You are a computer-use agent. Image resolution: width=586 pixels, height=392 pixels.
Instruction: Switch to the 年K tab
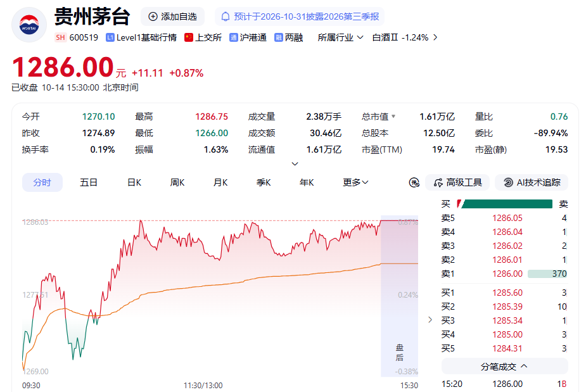point(307,182)
